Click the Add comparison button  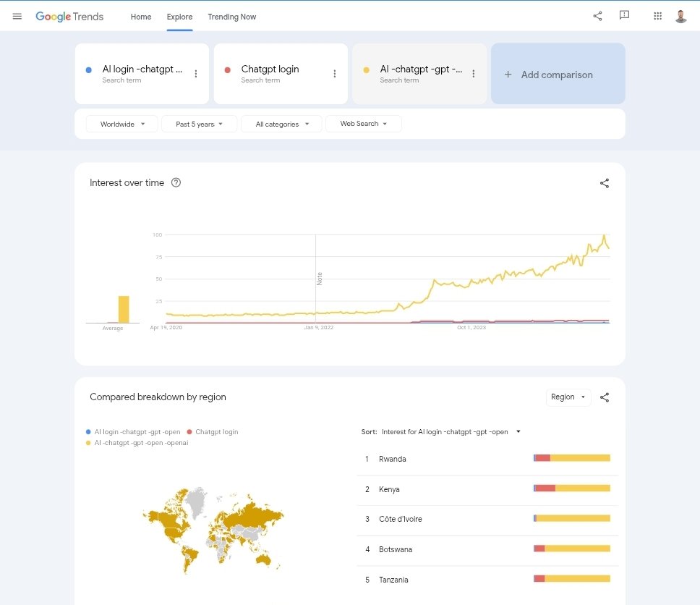click(x=558, y=74)
